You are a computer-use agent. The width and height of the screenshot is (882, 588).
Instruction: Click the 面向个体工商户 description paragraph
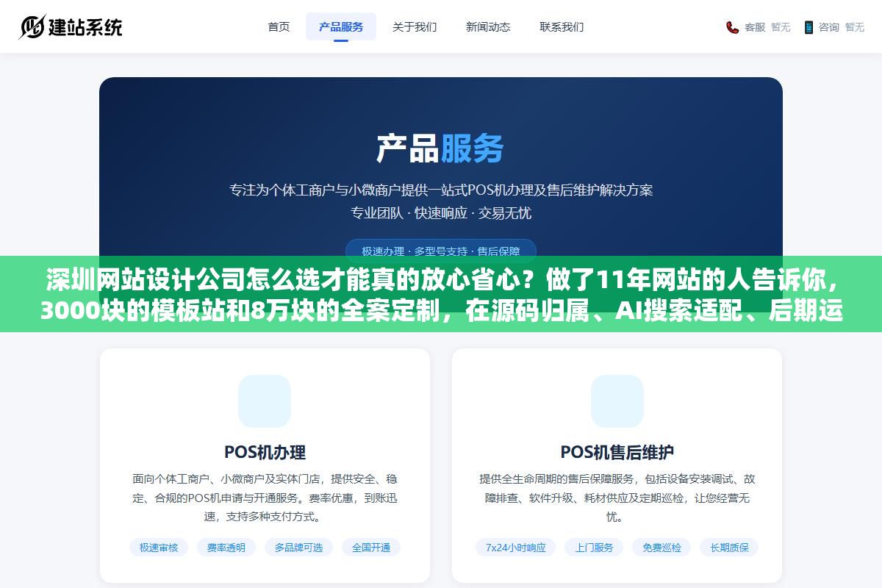(265, 498)
